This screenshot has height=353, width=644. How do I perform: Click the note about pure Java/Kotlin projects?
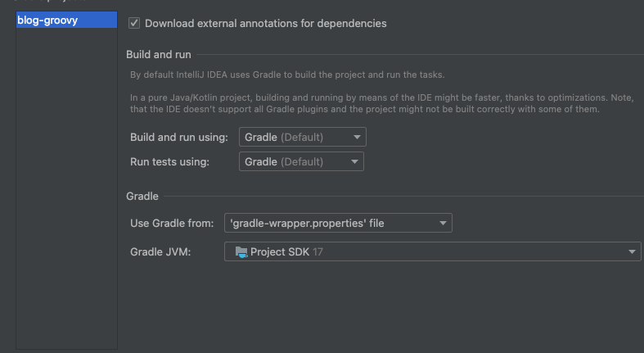(x=382, y=103)
